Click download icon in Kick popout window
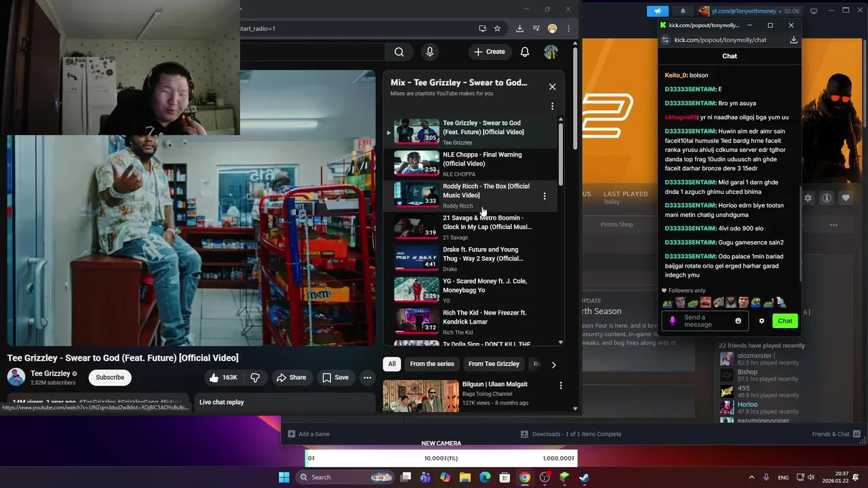 click(793, 40)
